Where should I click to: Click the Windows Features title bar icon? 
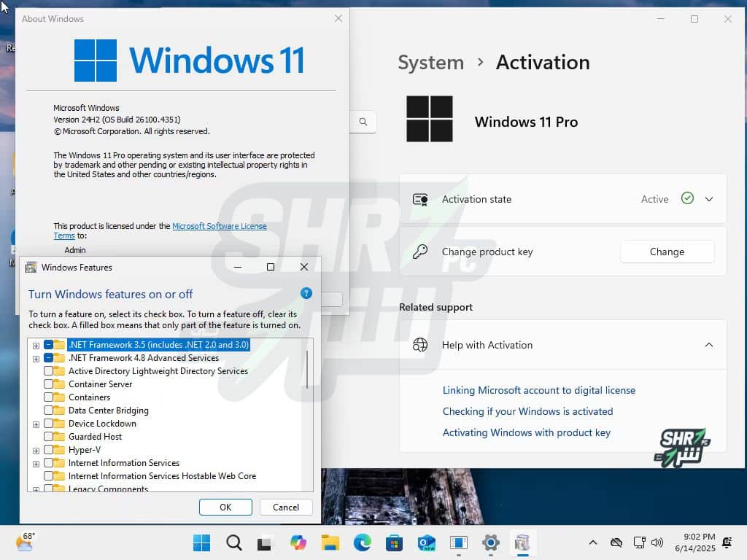pos(31,267)
